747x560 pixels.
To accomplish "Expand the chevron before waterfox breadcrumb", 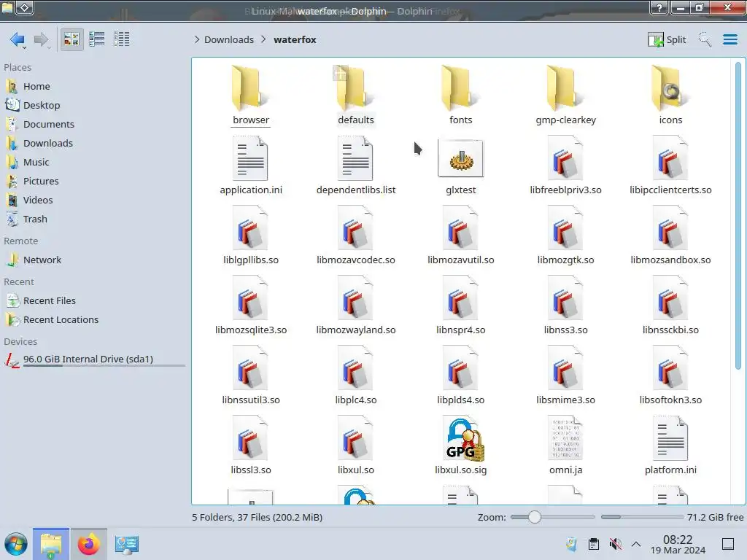I will click(x=263, y=39).
